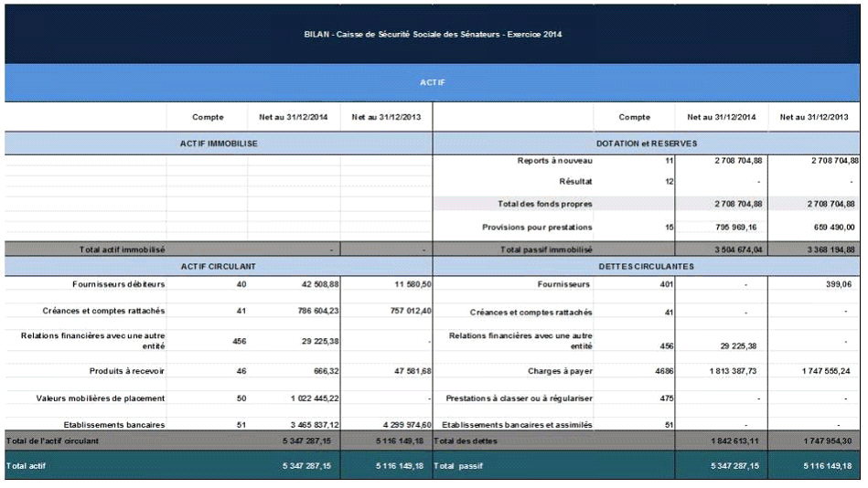The height and width of the screenshot is (488, 868).
Task: Click account number 4686 cell
Action: (663, 371)
